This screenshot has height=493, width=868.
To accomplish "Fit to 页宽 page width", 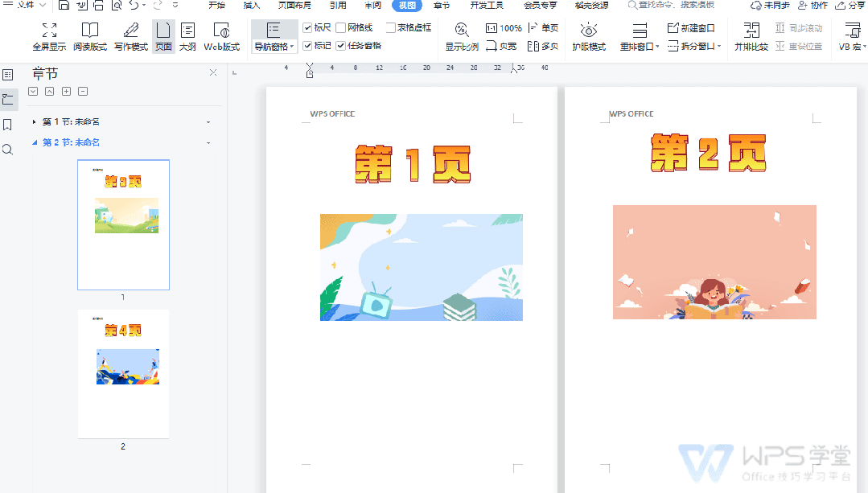I will 501,46.
